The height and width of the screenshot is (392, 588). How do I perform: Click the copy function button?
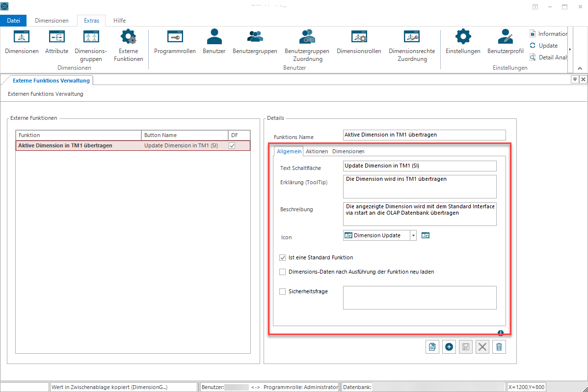point(432,347)
